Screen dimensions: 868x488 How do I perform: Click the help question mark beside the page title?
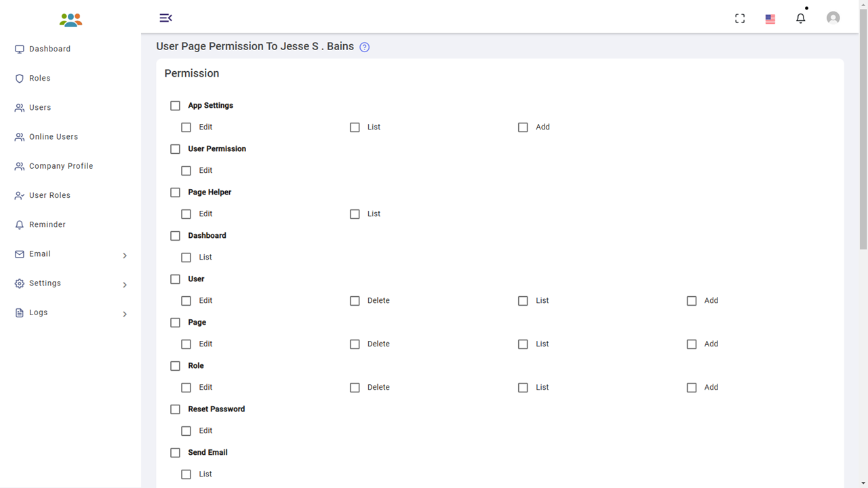pos(365,47)
